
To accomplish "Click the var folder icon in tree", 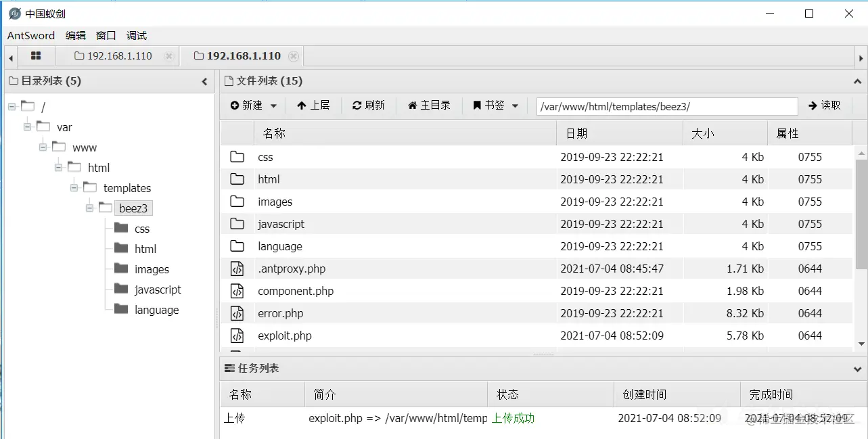I will point(43,126).
